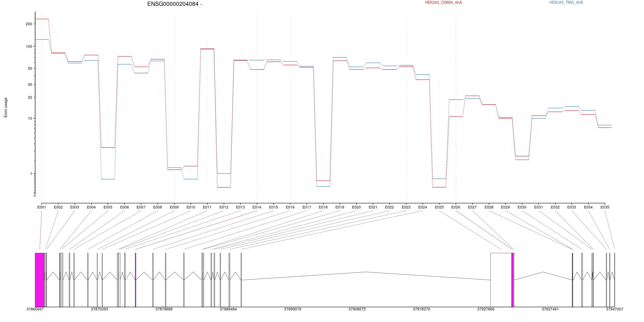Image resolution: width=644 pixels, height=322 pixels.
Task: Click the E019 exon label
Action: pos(340,207)
